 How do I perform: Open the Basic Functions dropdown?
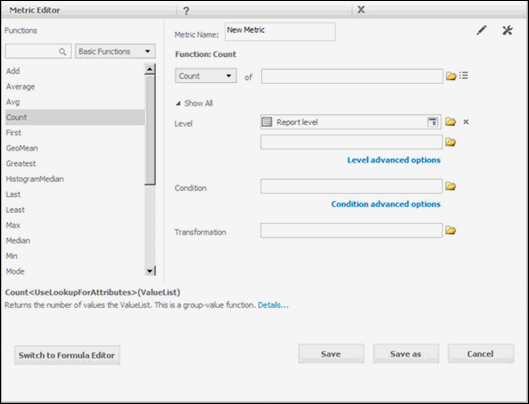point(115,51)
